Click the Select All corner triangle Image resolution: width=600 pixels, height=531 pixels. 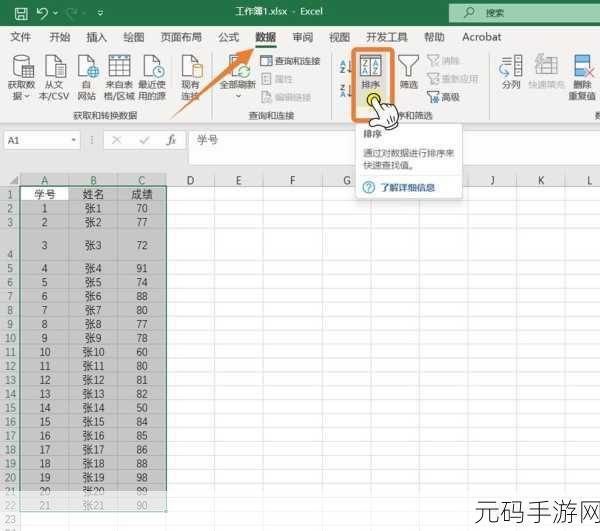point(13,180)
